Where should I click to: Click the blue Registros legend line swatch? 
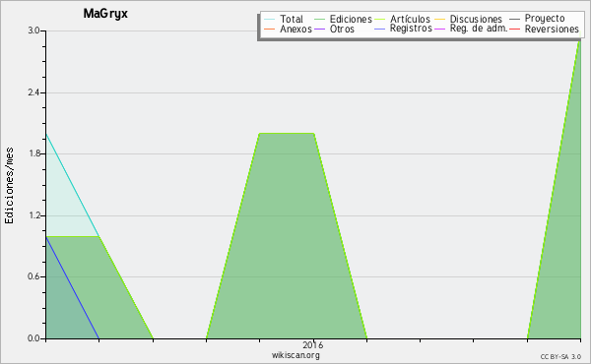[x=379, y=29]
